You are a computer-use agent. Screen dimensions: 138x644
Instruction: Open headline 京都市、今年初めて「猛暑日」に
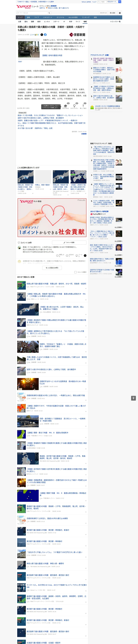pyautogui.click(x=63, y=345)
